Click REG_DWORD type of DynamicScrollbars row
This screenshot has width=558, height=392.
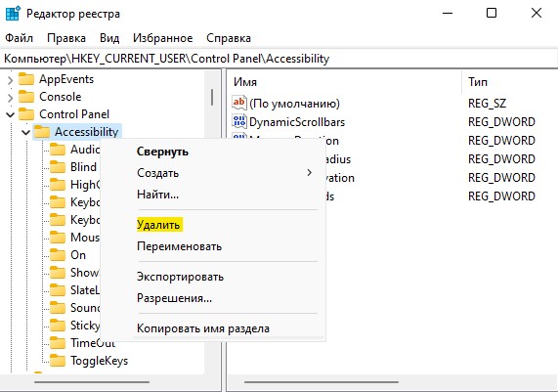501,122
